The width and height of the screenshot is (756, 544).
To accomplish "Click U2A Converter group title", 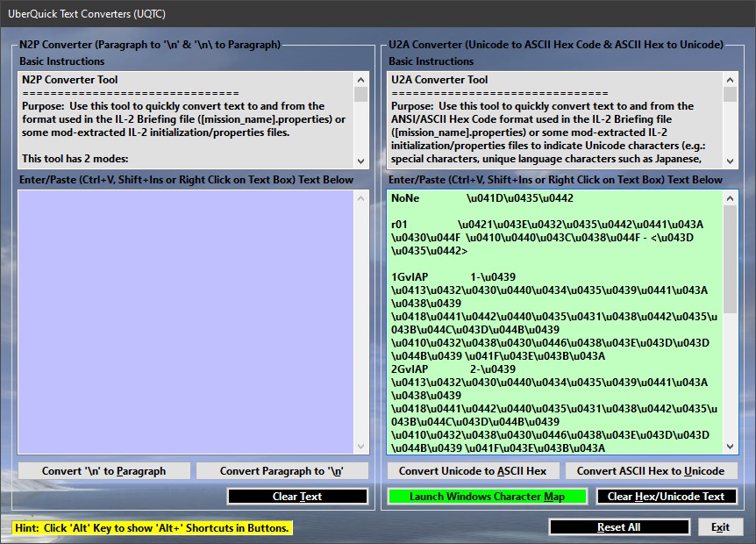I will (x=556, y=45).
